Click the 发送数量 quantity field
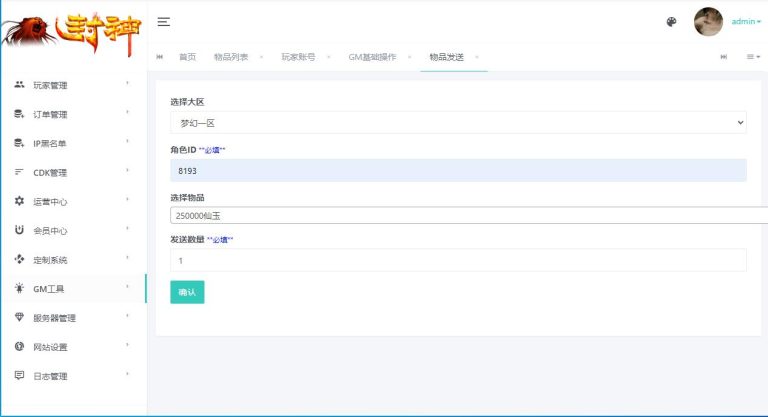This screenshot has width=768, height=417. point(458,260)
